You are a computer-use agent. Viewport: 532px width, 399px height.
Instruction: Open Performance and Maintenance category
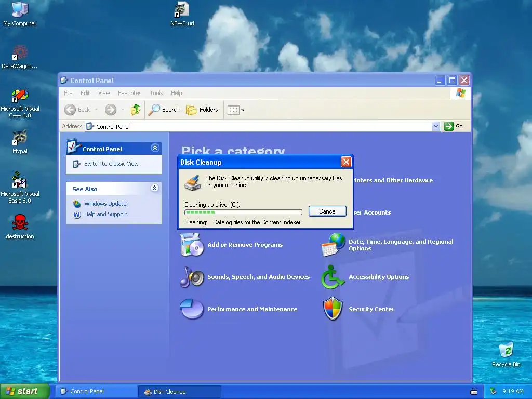click(252, 309)
